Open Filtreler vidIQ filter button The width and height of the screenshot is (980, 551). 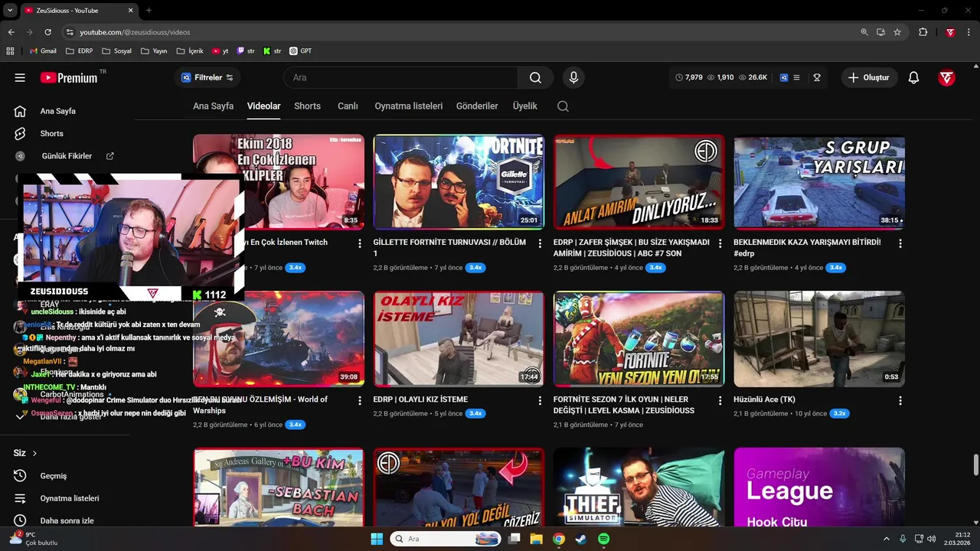tap(207, 77)
